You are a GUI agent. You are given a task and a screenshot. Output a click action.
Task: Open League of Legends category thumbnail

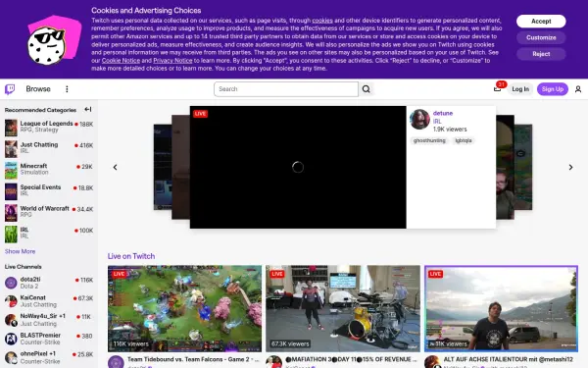11,128
